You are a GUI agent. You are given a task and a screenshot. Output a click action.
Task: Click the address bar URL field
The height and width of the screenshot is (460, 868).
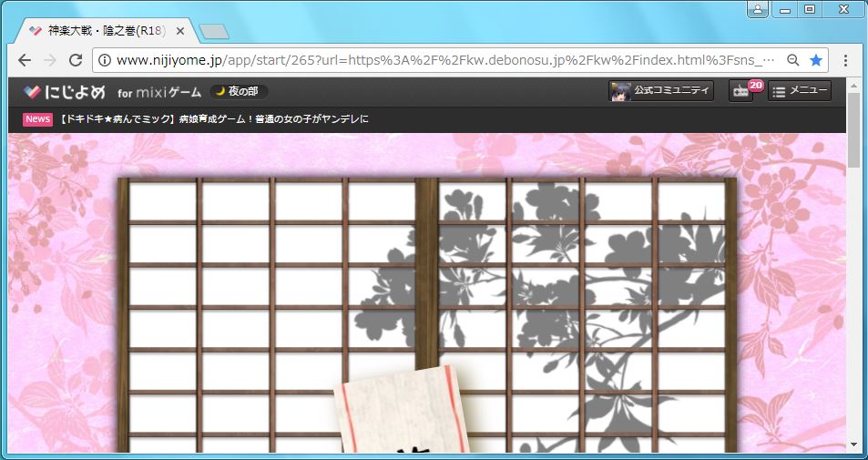point(437,60)
